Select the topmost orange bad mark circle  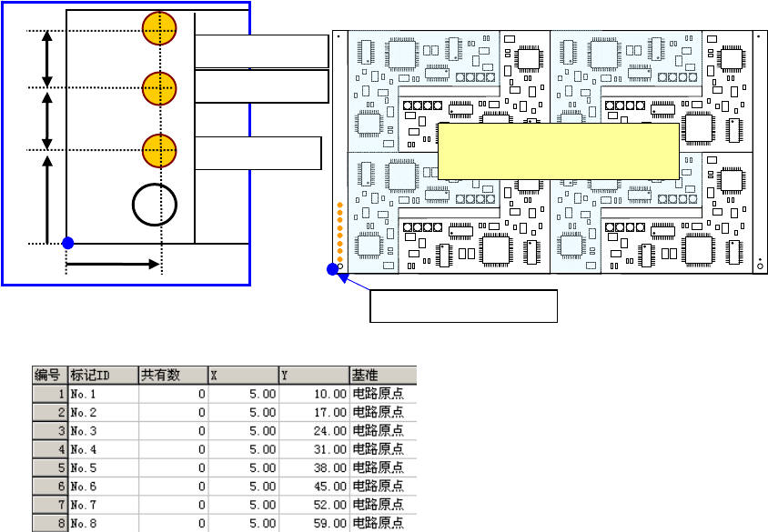[x=159, y=28]
